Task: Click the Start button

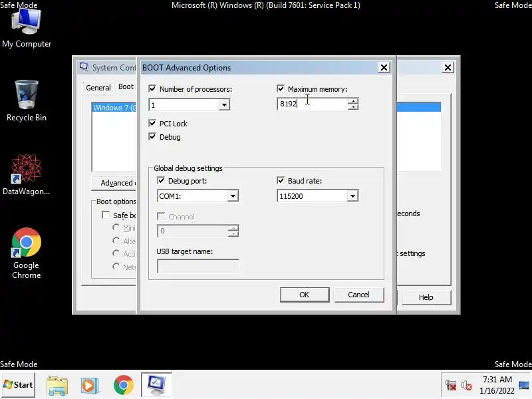Action: 18,385
